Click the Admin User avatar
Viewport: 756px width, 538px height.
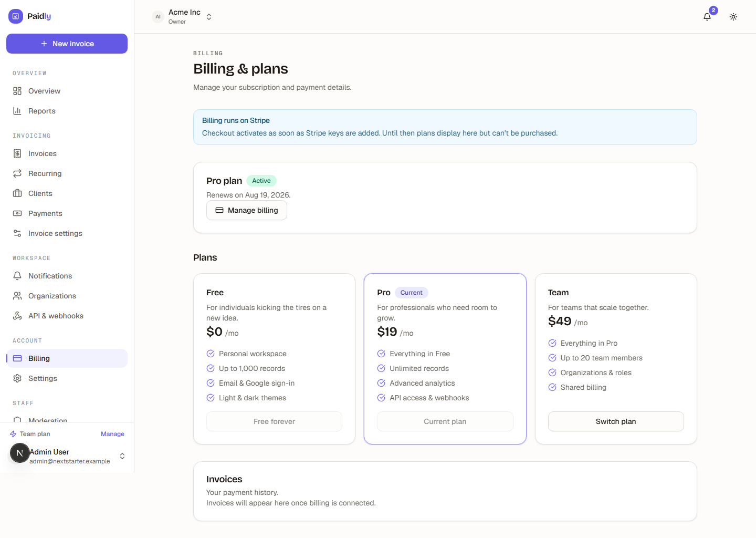tap(20, 453)
